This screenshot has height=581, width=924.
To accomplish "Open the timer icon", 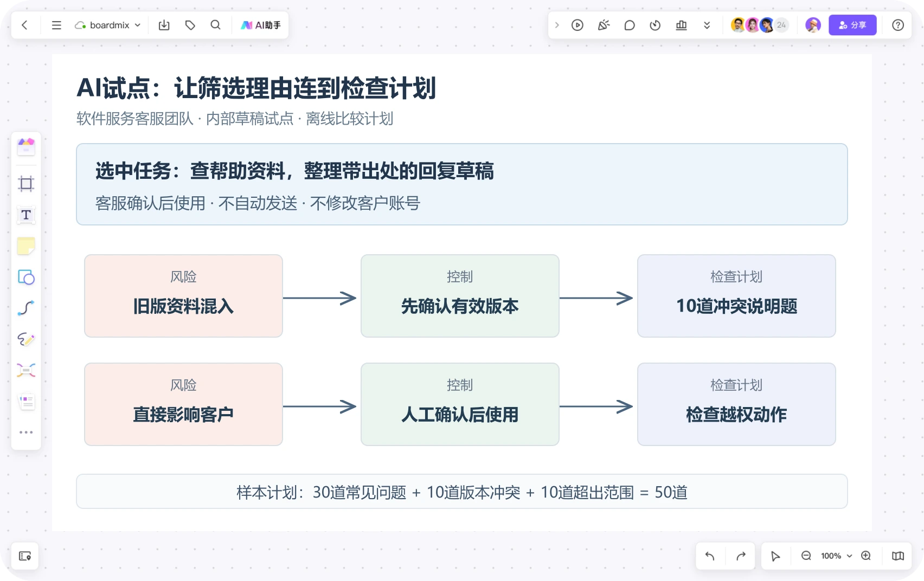I will (x=656, y=25).
